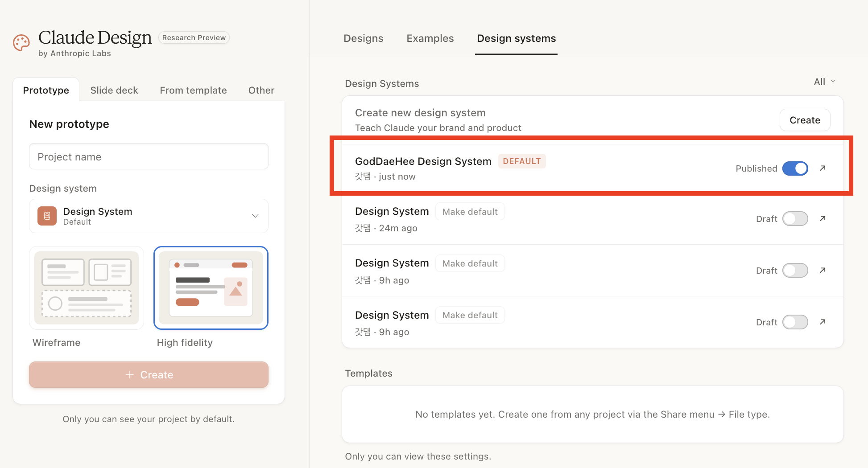The width and height of the screenshot is (868, 468).
Task: Focus the Project name input field
Action: [149, 156]
